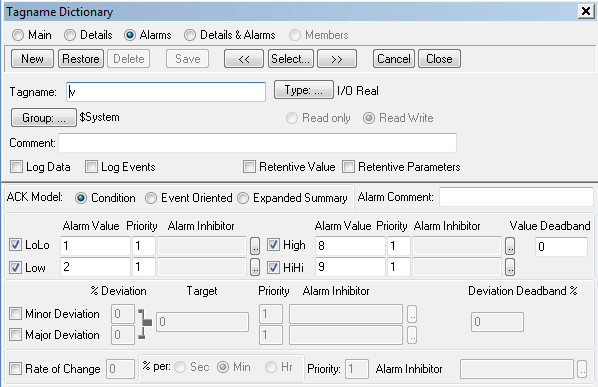This screenshot has width=598, height=387.
Task: Enable the Log Events checkbox
Action: pos(91,167)
